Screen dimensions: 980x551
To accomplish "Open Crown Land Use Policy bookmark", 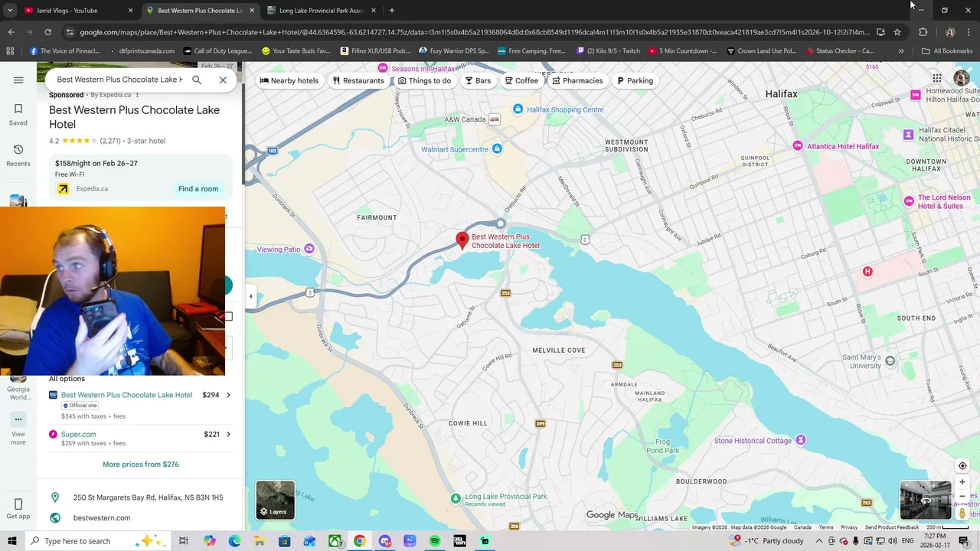I will click(762, 51).
